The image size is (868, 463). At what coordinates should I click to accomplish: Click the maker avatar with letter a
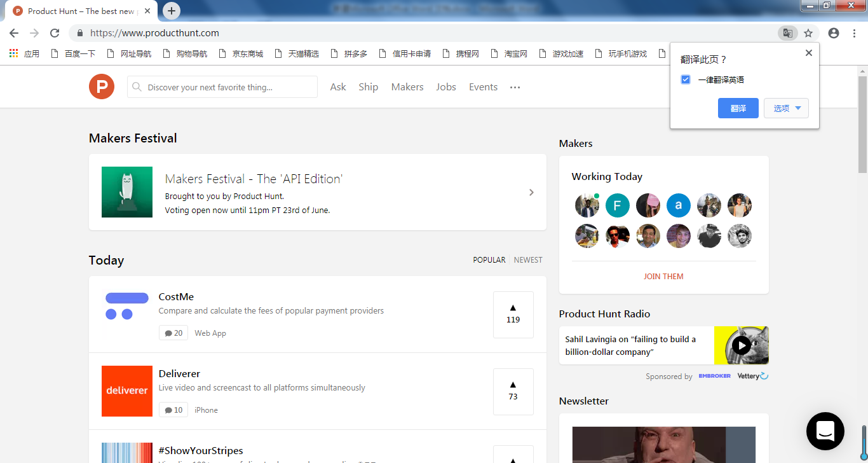(x=679, y=205)
